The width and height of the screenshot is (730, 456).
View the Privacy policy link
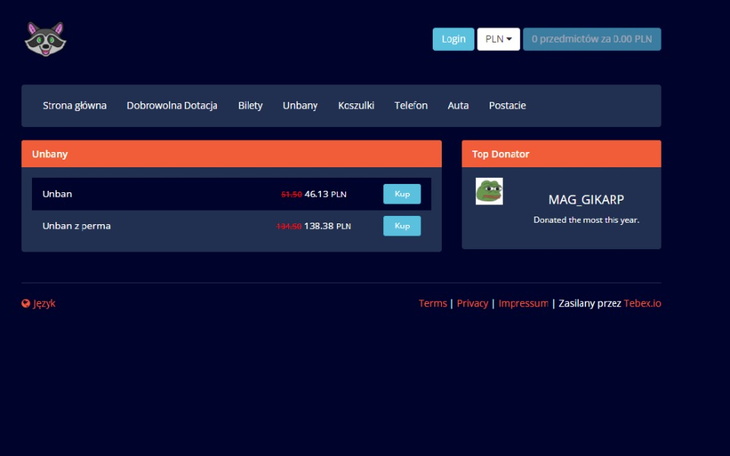[x=472, y=303]
